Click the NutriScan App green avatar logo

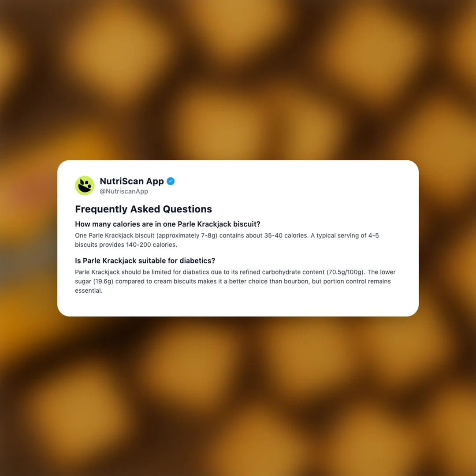[85, 186]
